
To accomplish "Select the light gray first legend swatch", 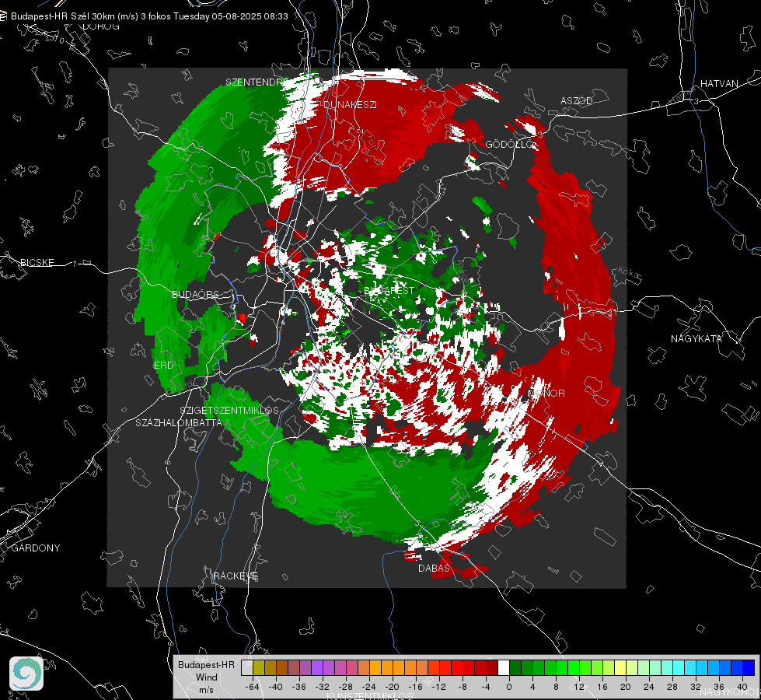I will click(x=247, y=667).
